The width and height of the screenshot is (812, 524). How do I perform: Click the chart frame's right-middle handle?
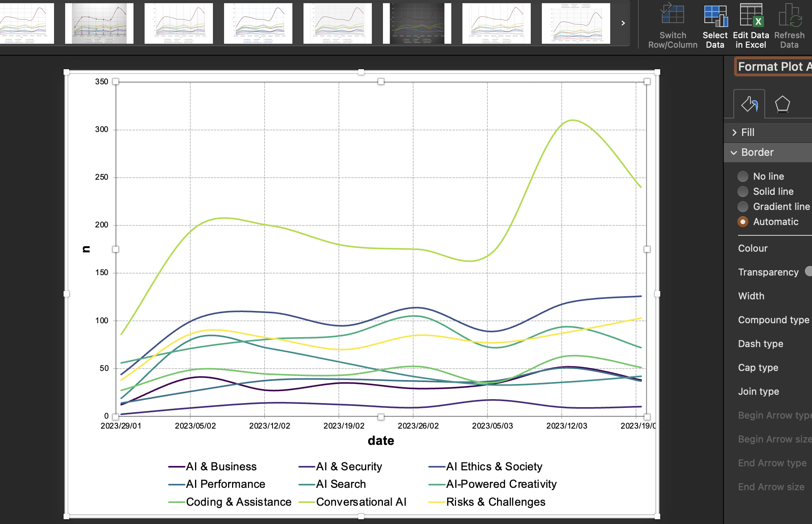click(657, 294)
